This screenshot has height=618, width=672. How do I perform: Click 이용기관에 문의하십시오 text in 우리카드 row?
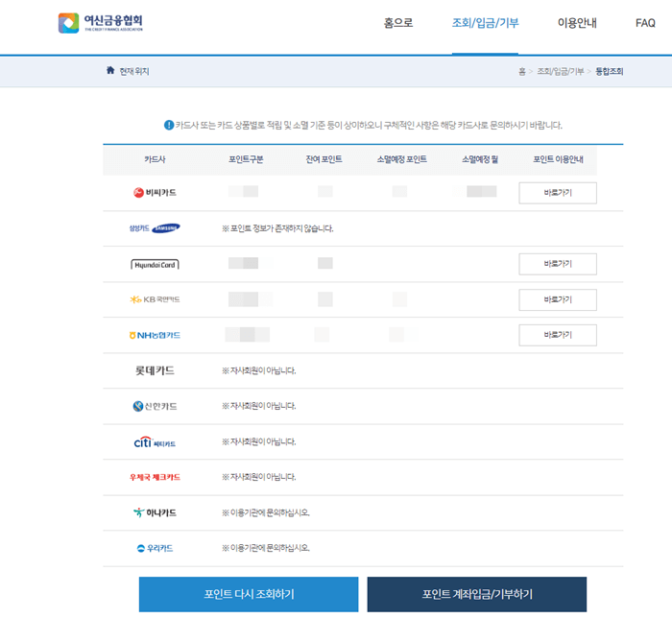[x=266, y=548]
